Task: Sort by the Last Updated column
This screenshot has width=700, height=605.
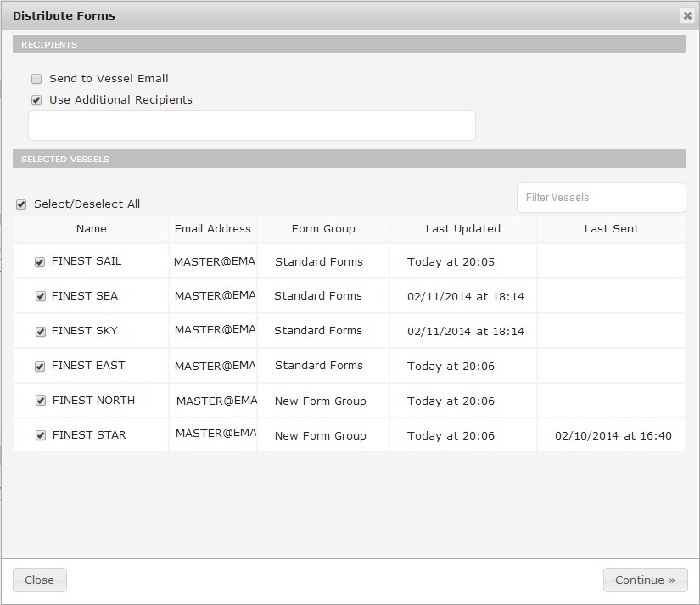Action: 462,228
